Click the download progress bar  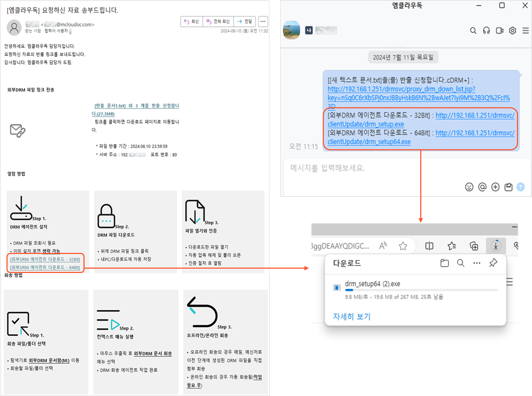[421, 290]
